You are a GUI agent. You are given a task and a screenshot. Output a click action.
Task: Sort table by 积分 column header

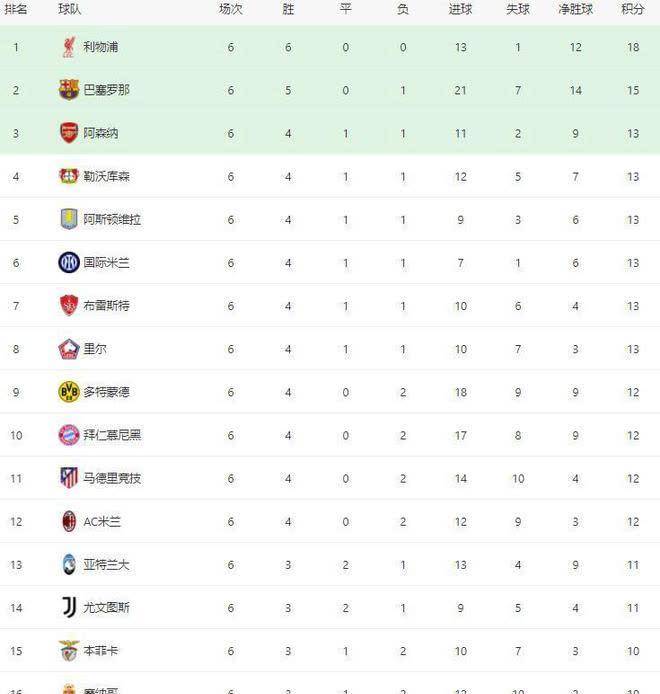coord(633,9)
